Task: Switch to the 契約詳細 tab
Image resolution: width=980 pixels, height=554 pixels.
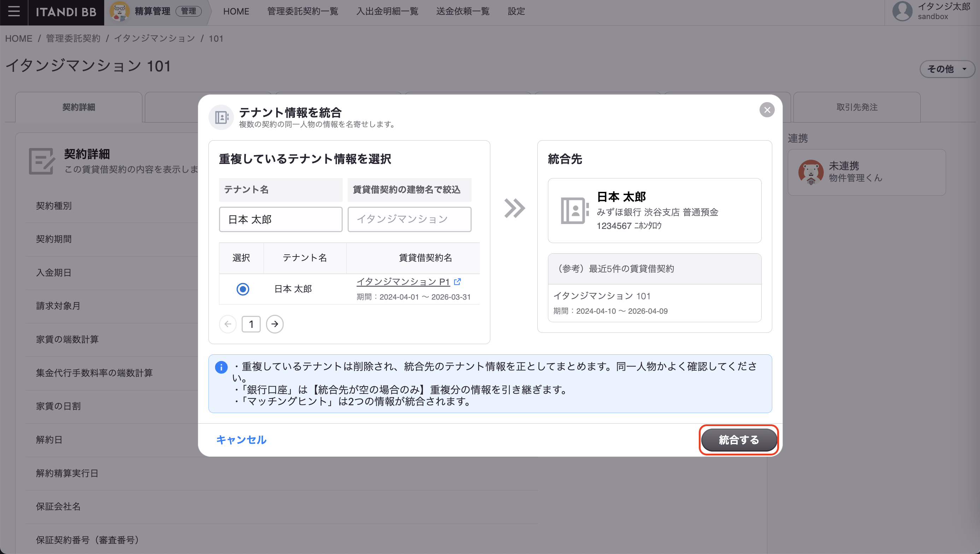Action: (79, 107)
